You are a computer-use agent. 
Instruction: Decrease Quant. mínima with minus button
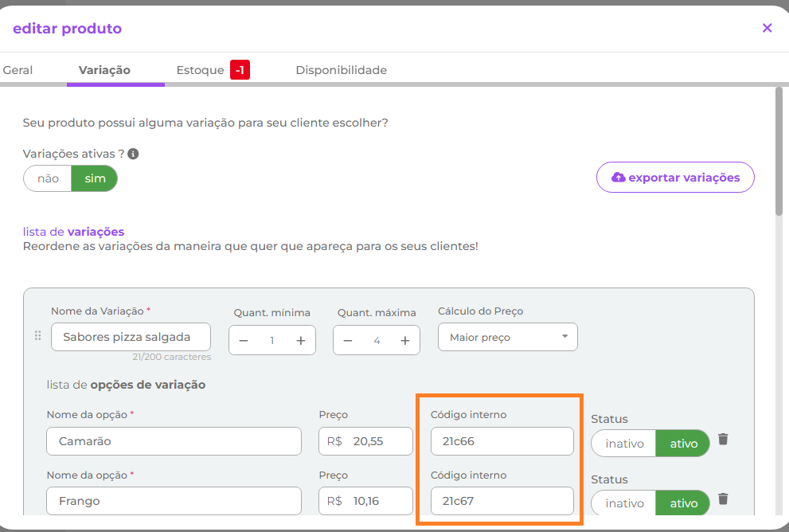pyautogui.click(x=244, y=341)
